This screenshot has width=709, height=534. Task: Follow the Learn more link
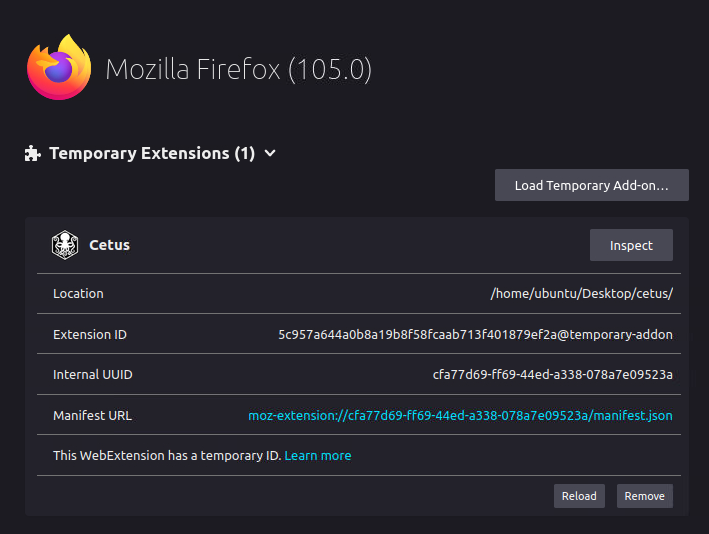coord(318,456)
